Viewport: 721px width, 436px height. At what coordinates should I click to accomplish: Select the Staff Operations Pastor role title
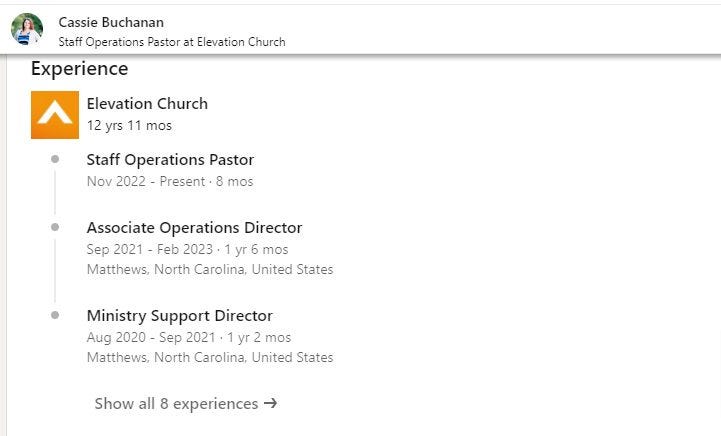click(x=170, y=160)
